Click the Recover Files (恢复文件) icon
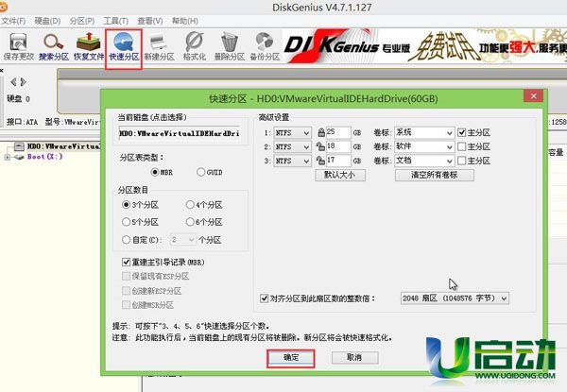567x392 pixels. pos(89,46)
